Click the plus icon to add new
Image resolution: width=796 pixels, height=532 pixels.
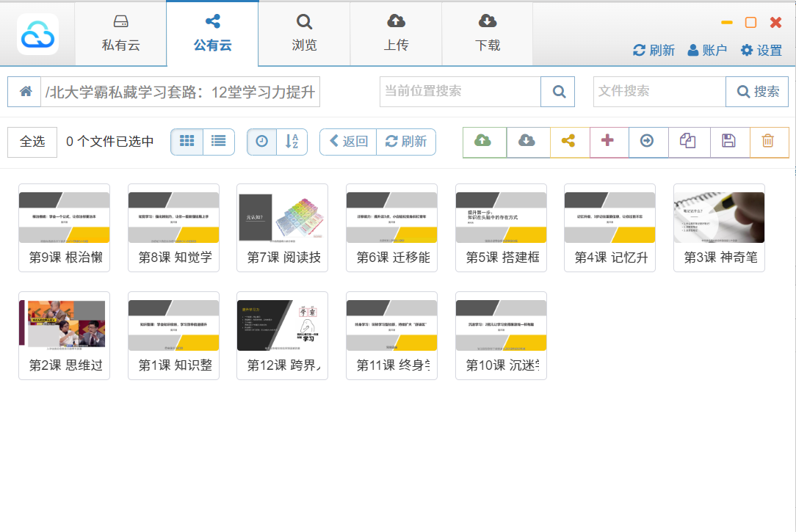pos(607,142)
